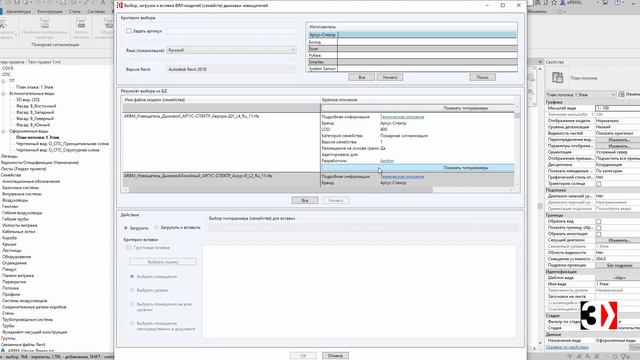
Task: Open the type-size selection dropdown for insertion
Action: 362,228
